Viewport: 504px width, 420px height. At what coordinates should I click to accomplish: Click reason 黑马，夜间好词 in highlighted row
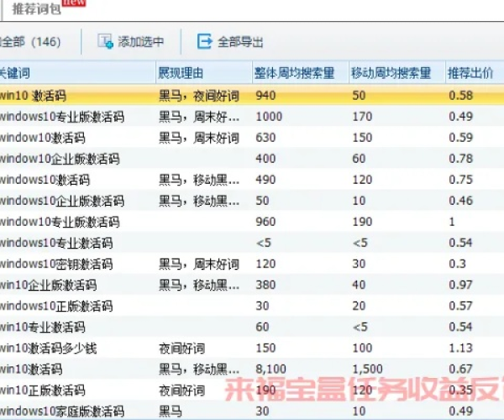(x=199, y=96)
